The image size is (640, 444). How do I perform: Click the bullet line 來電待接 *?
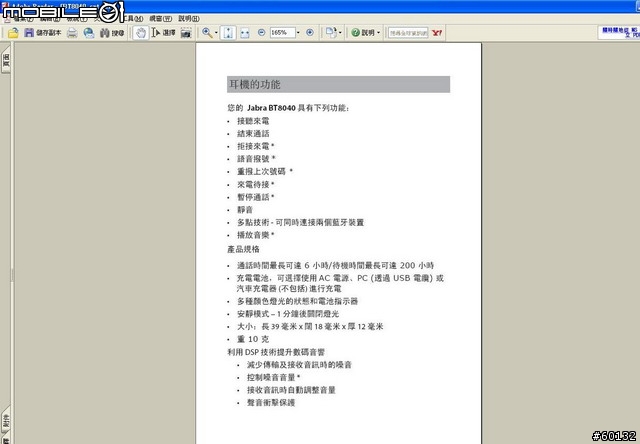256,184
